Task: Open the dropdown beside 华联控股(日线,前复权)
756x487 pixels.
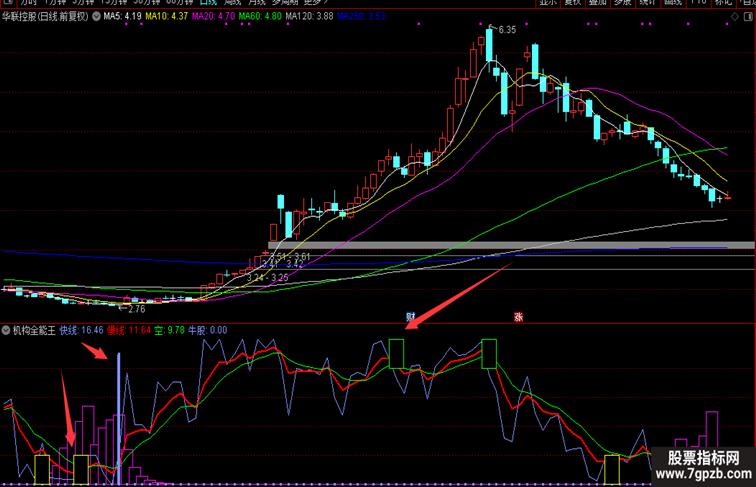Action: (x=96, y=16)
